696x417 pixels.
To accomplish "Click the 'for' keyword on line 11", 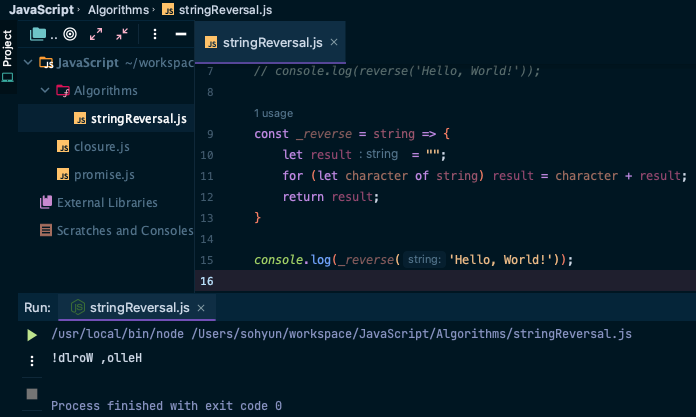I will tap(293, 176).
